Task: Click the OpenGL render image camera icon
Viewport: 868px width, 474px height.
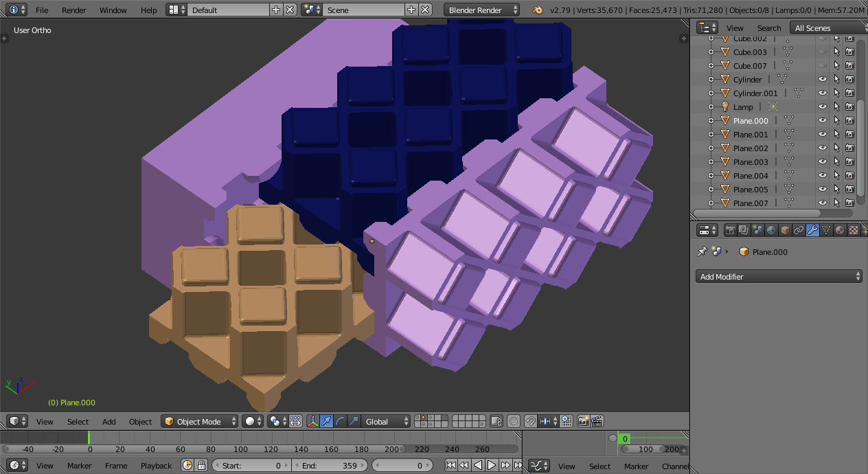Action: (584, 421)
